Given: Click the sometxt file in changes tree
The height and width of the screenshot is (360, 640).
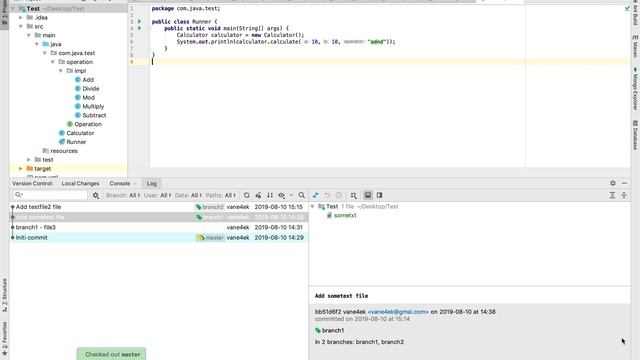Looking at the screenshot, I should coord(345,216).
